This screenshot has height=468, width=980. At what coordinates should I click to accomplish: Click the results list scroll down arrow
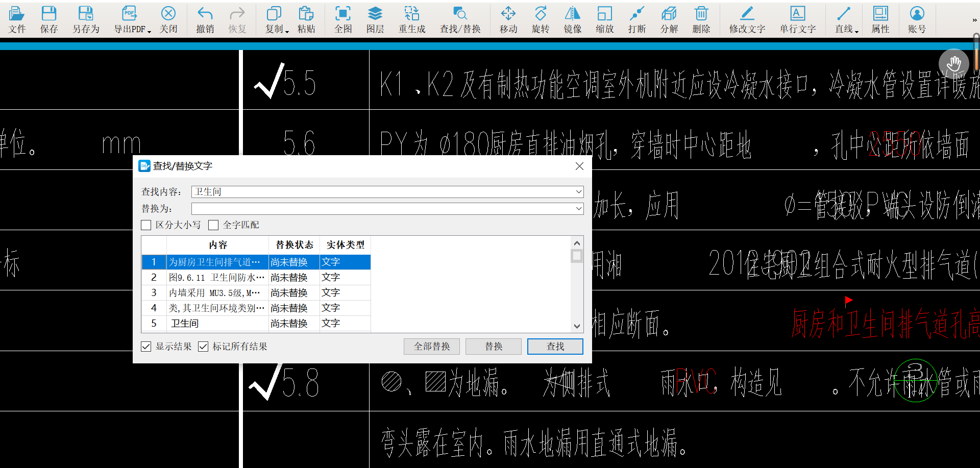(577, 326)
